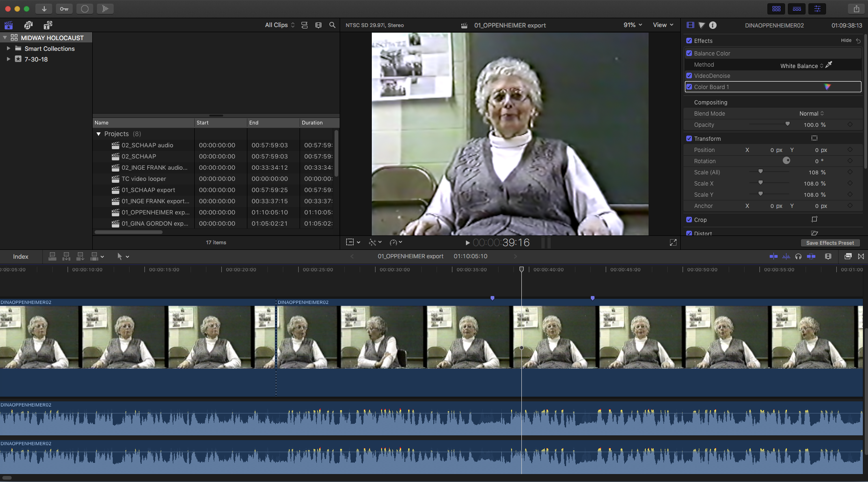
Task: Click Save Effects Preset button
Action: (x=830, y=243)
